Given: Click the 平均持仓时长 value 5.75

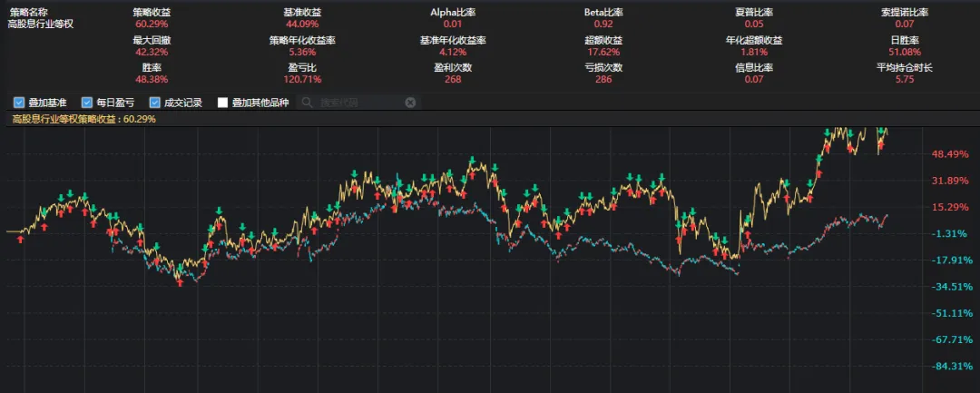Looking at the screenshot, I should (904, 80).
